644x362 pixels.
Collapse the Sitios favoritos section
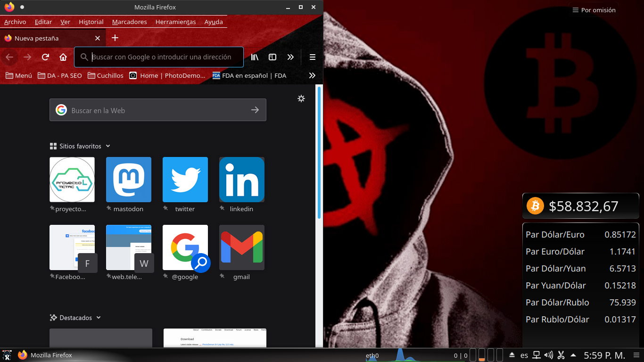click(108, 146)
